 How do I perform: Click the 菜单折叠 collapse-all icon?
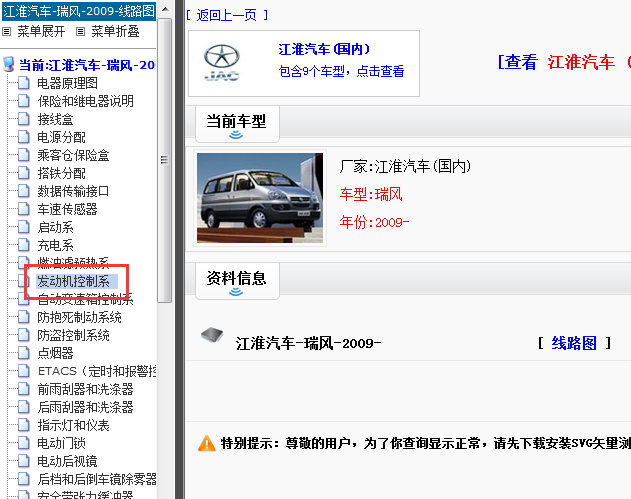80,31
